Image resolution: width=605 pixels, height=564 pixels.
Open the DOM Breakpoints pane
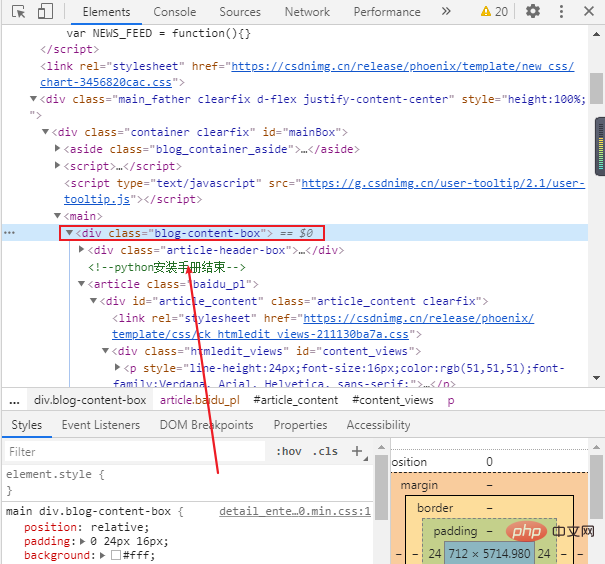coord(206,425)
